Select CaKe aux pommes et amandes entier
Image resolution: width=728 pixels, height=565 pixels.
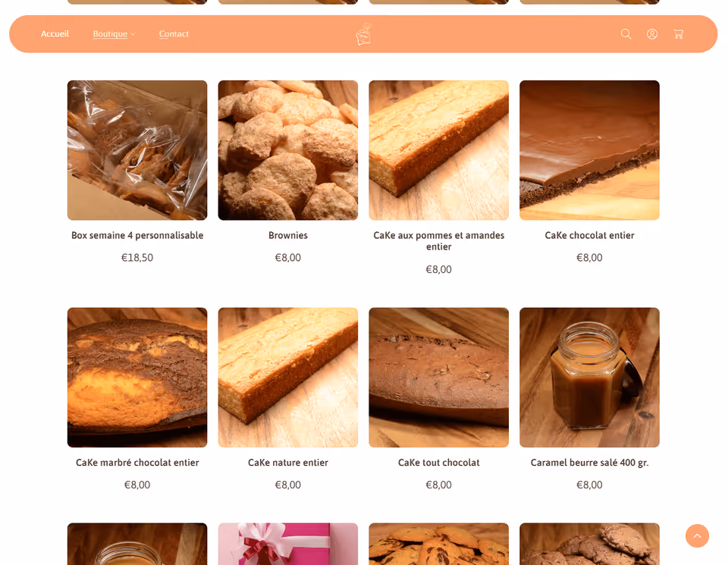click(x=439, y=241)
